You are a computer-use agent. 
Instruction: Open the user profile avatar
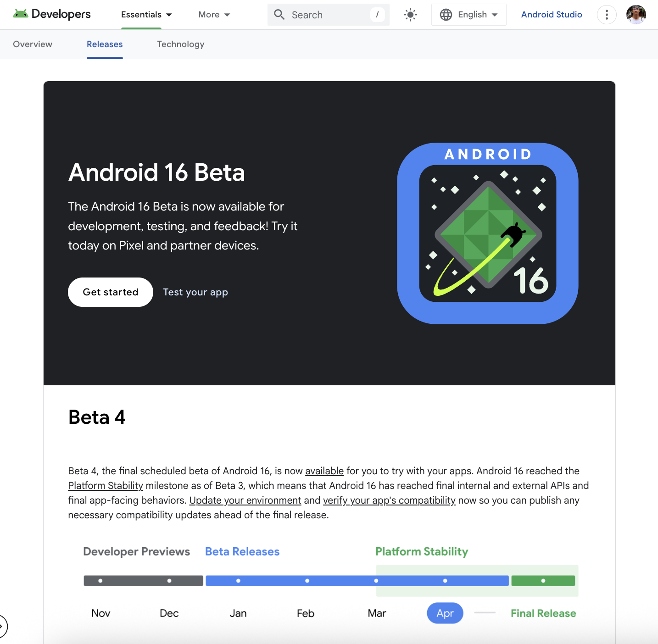pos(636,15)
